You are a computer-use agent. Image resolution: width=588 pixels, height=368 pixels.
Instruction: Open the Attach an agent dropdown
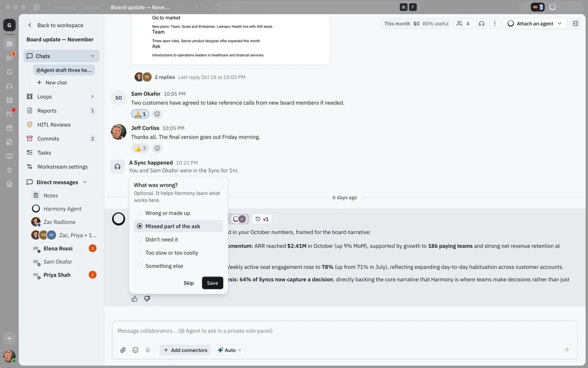[x=535, y=24]
